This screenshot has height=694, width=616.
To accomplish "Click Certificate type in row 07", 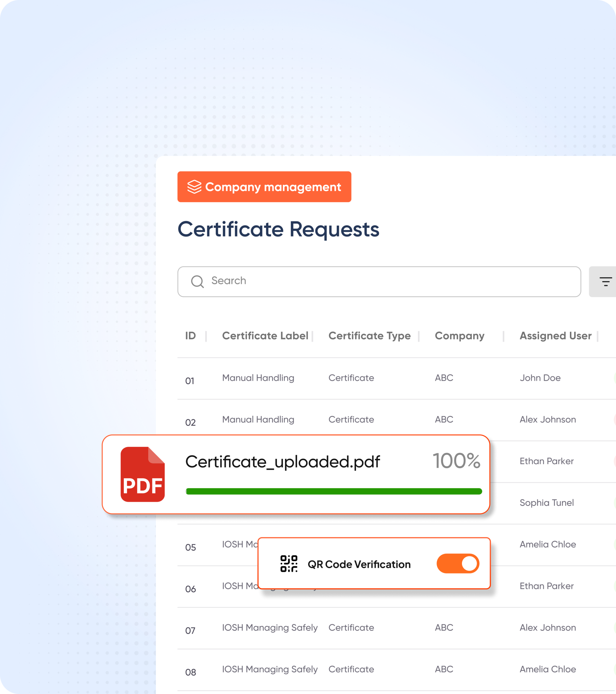I will tap(351, 628).
